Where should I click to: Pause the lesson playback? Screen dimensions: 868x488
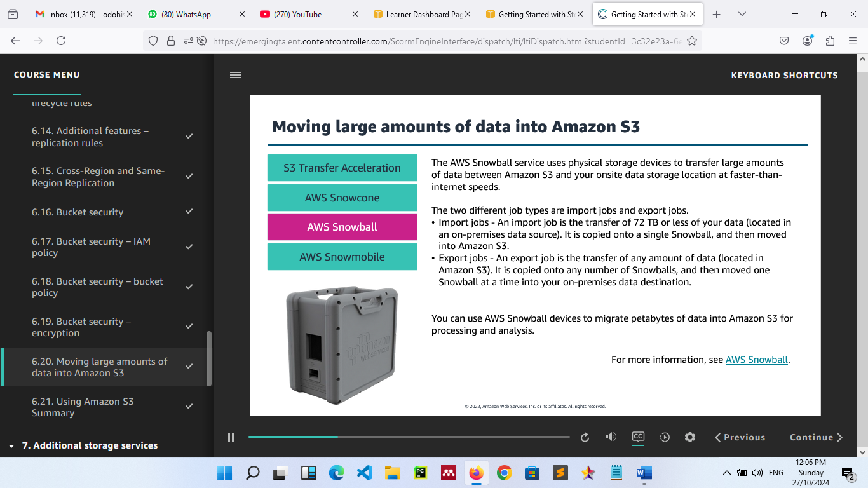tap(231, 437)
